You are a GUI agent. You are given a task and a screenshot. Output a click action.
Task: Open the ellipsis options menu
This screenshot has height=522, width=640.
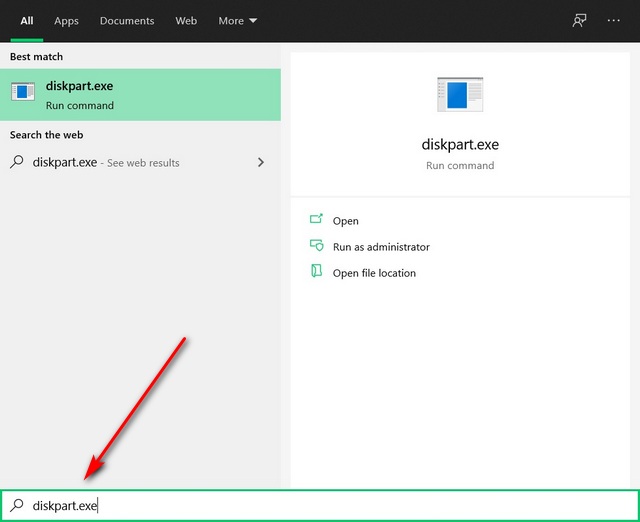[x=614, y=20]
